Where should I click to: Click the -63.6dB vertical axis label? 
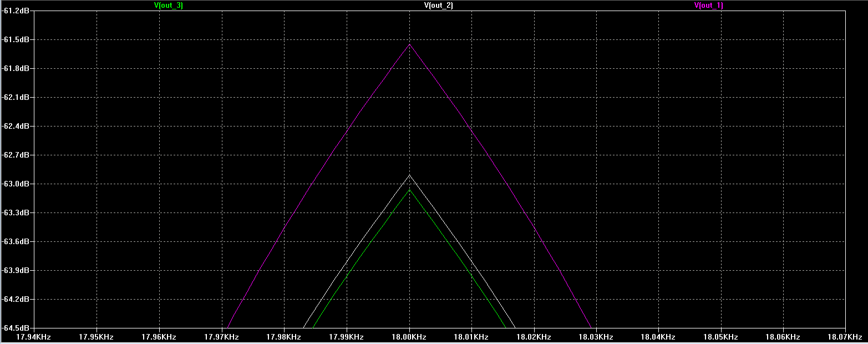click(x=15, y=242)
